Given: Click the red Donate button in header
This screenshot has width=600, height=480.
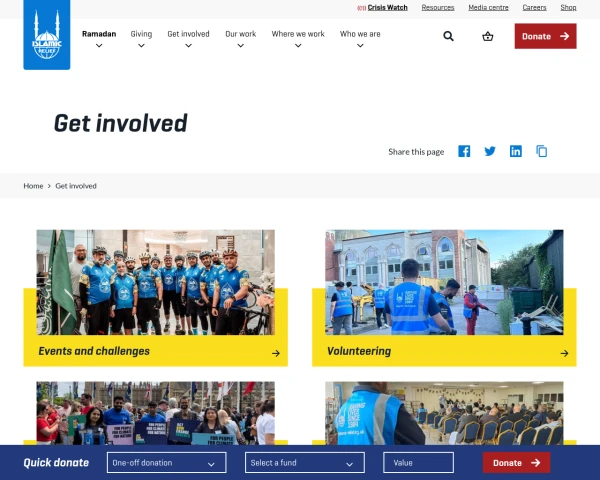Looking at the screenshot, I should (x=545, y=36).
